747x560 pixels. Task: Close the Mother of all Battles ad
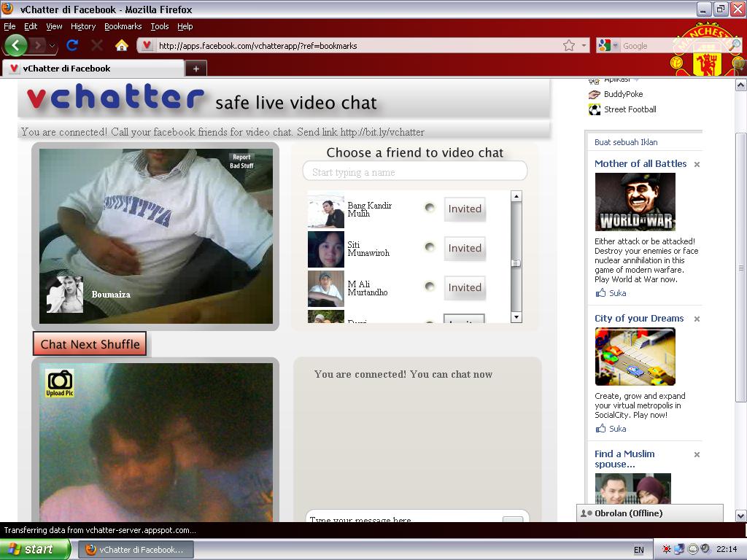click(x=697, y=164)
